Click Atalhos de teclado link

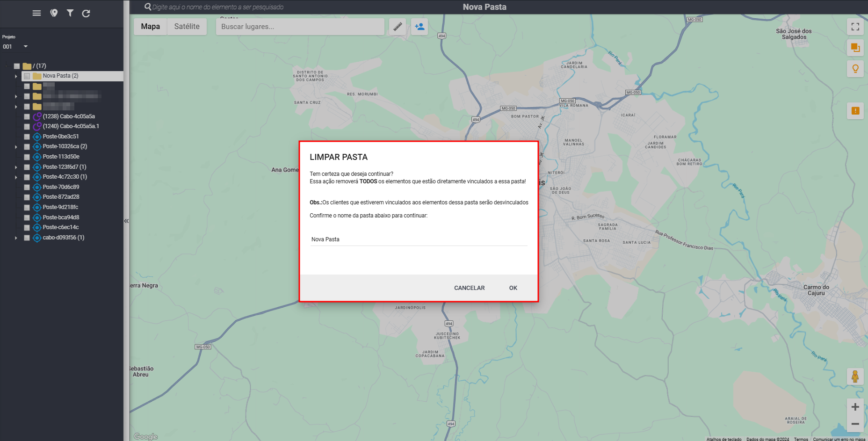[724, 439]
